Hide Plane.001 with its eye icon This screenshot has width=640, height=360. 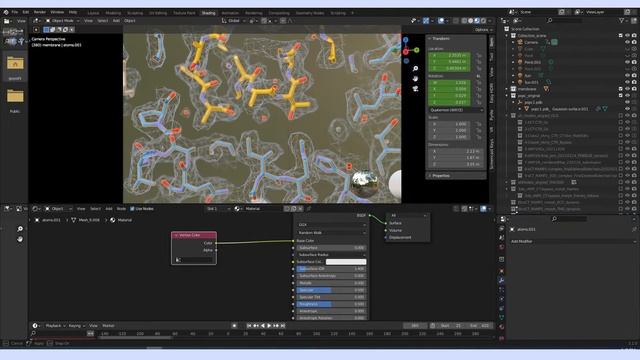click(x=627, y=62)
